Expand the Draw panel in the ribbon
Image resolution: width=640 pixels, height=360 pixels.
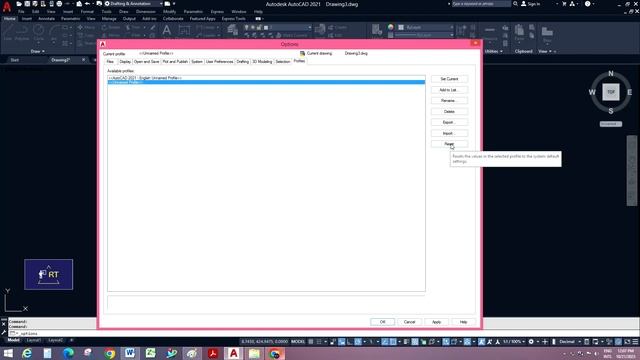tap(38, 51)
